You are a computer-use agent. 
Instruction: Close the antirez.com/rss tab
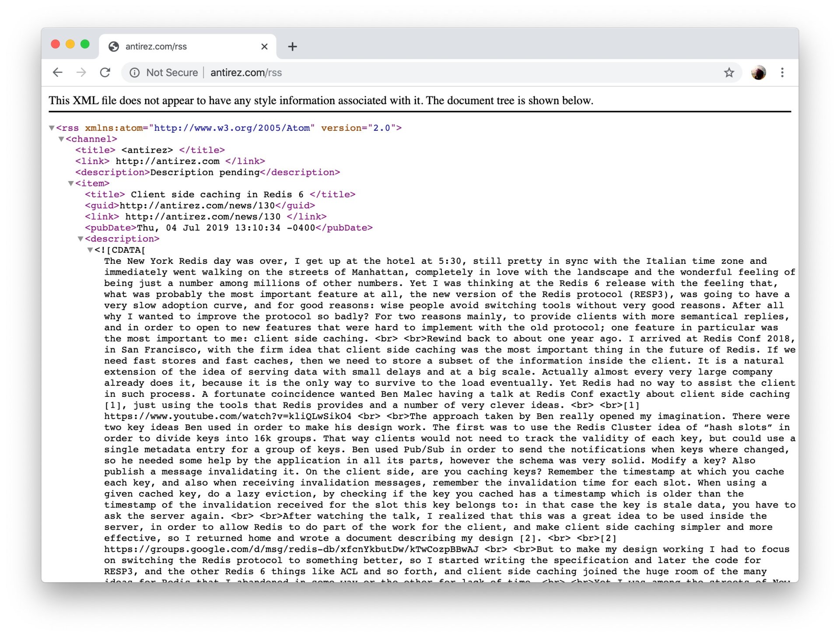pyautogui.click(x=264, y=46)
